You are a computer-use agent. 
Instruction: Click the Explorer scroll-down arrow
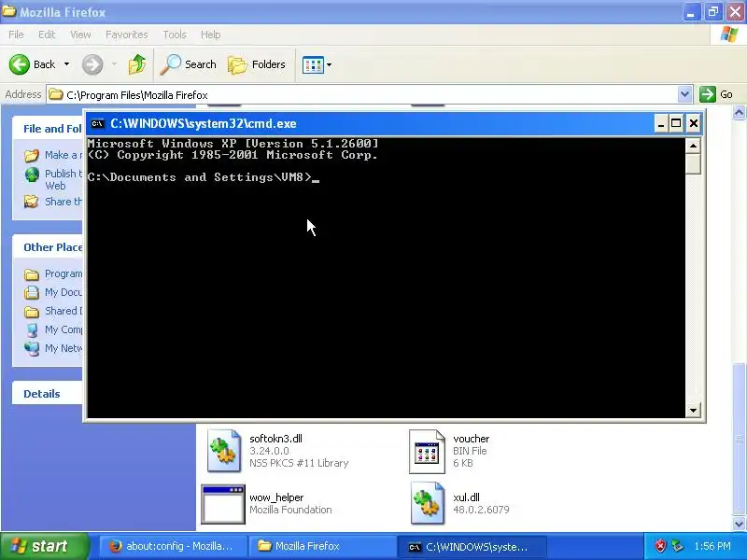click(x=739, y=525)
